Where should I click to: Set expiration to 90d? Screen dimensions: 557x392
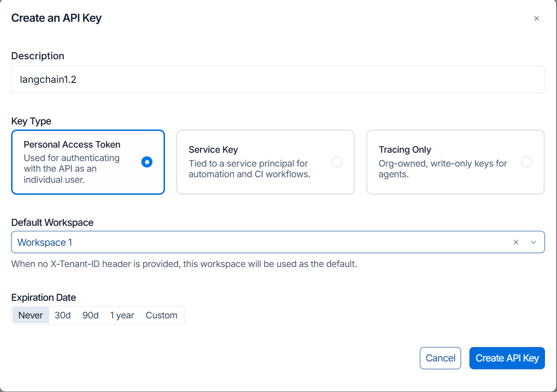[x=91, y=315]
